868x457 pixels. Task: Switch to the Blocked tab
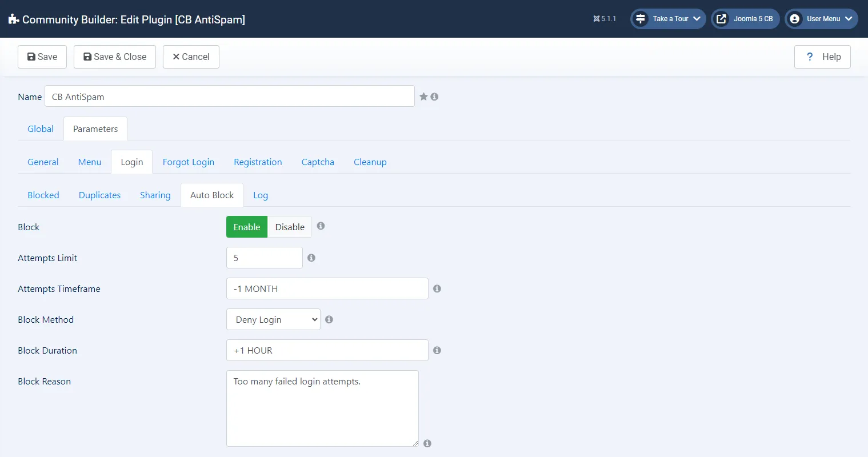(43, 195)
